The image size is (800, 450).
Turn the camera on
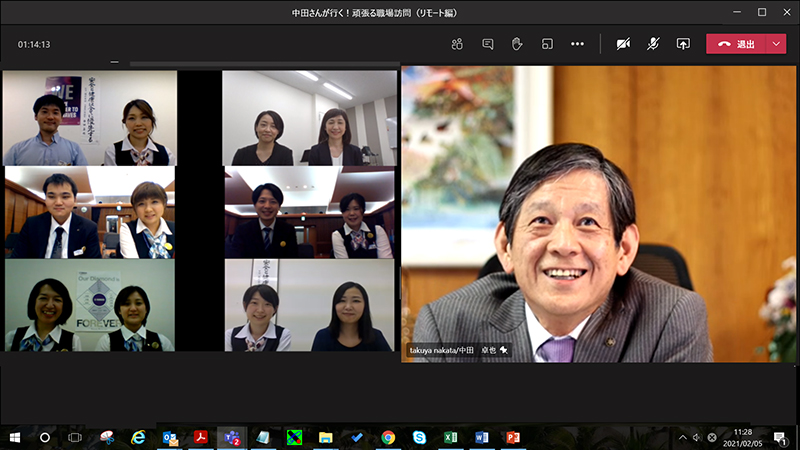[623, 44]
